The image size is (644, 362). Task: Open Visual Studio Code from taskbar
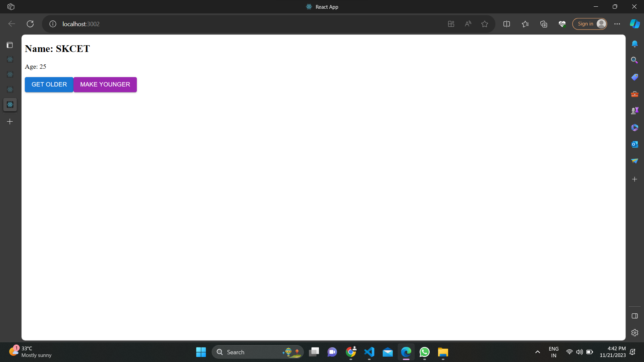369,352
